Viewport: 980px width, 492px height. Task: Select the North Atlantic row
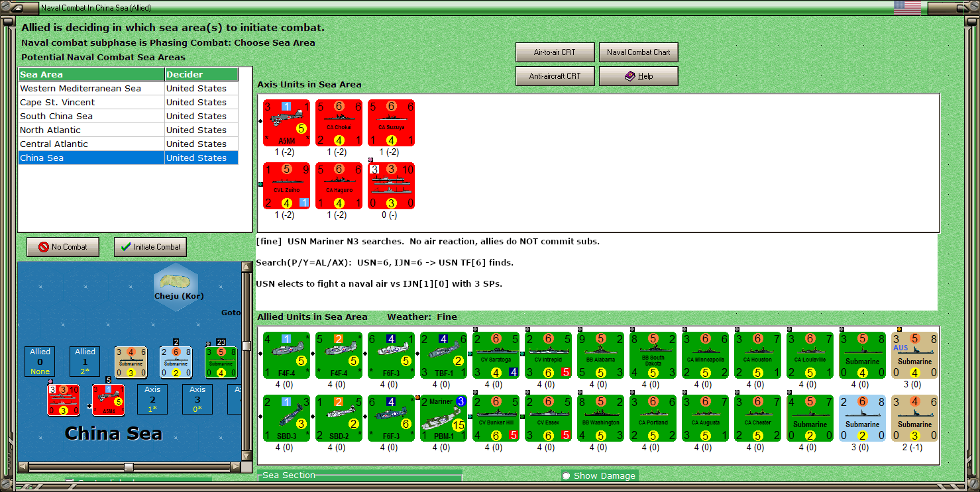(x=128, y=130)
